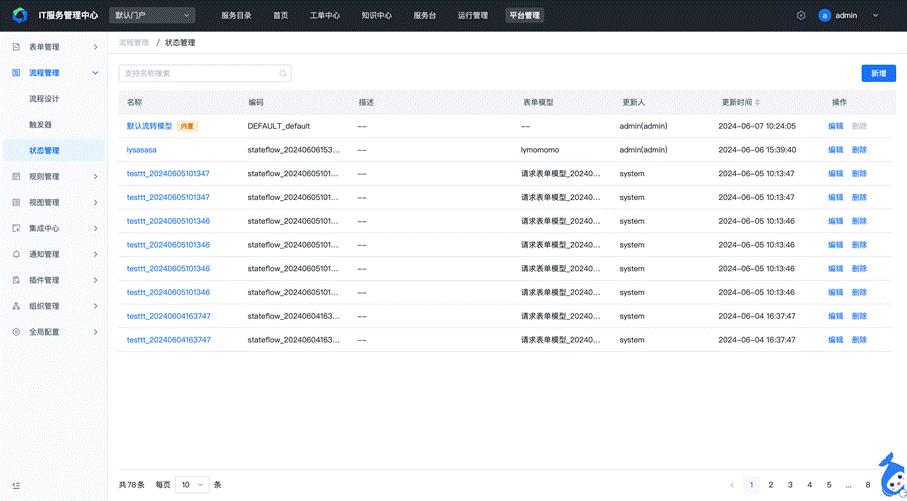Select 平台管理 in top navigation
The image size is (907, 501).
pos(525,16)
